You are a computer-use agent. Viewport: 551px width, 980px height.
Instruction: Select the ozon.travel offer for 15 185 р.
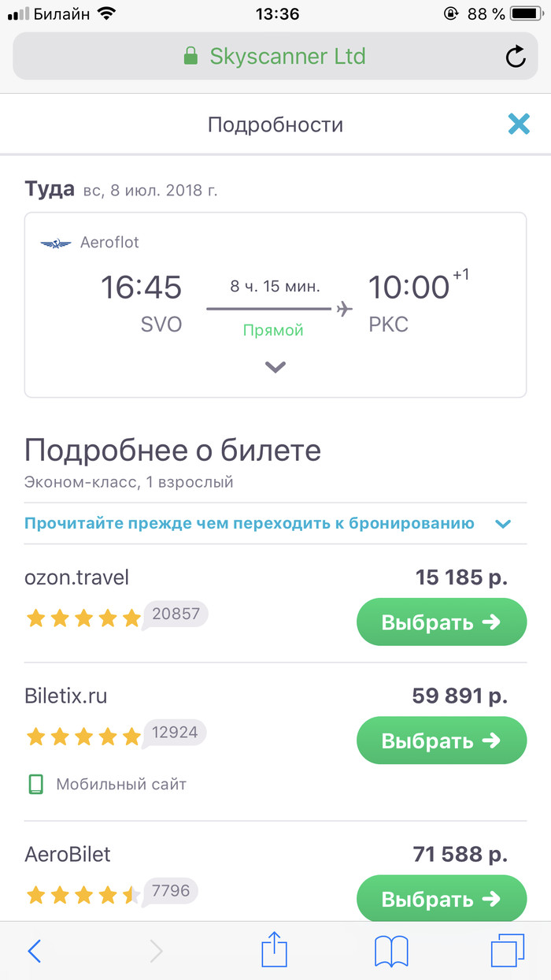[441, 622]
